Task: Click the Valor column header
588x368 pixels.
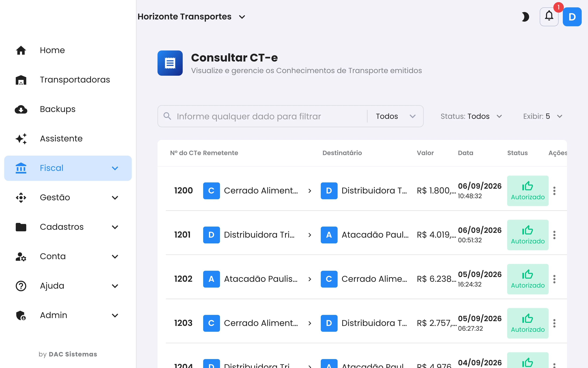Action: tap(425, 153)
